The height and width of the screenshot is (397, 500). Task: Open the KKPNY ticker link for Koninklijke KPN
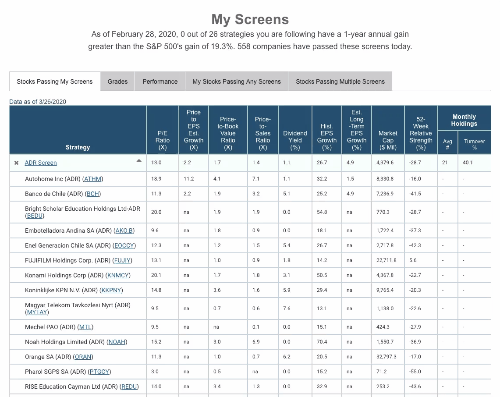pos(111,290)
